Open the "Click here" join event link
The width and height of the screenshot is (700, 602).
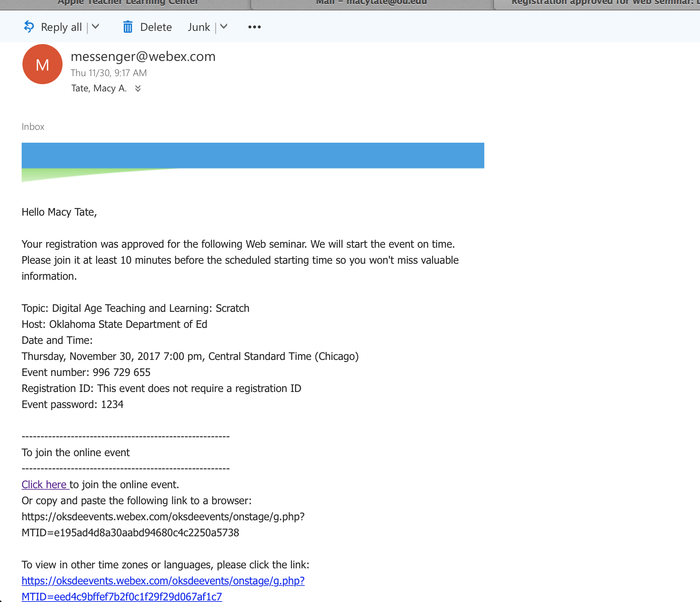[x=44, y=484]
